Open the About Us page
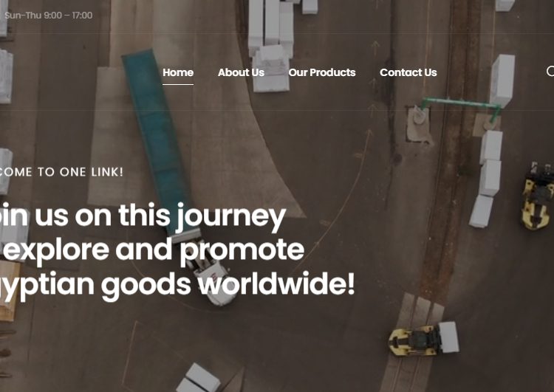Viewport: 554px width, 392px height. pyautogui.click(x=241, y=72)
